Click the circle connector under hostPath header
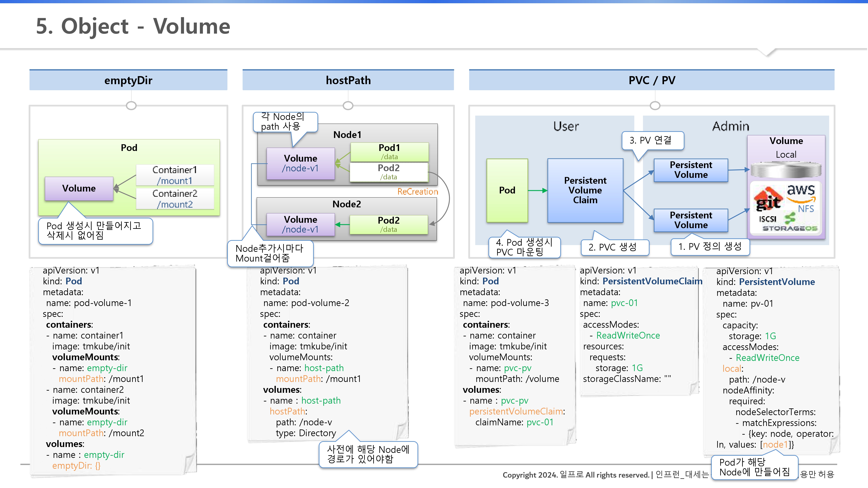The image size is (868, 488). pos(348,106)
